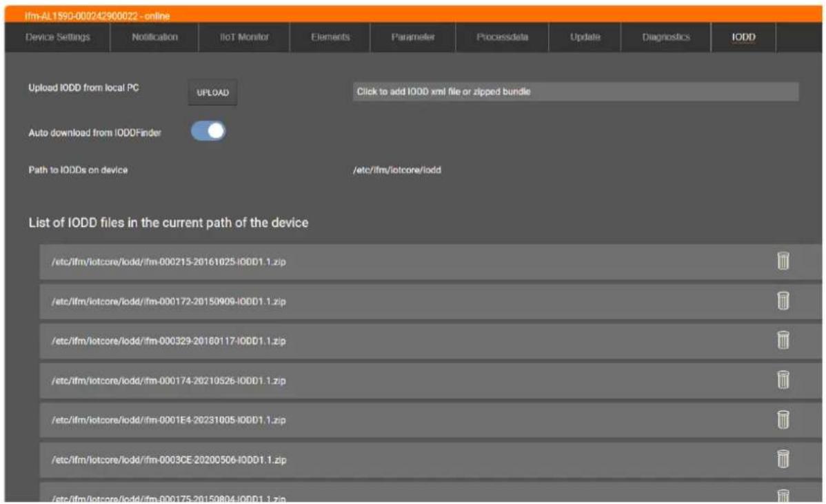Click the /etc/ifm/iotcore/iodd device path value
Viewport: 826px width, 504px height.
[x=397, y=170]
